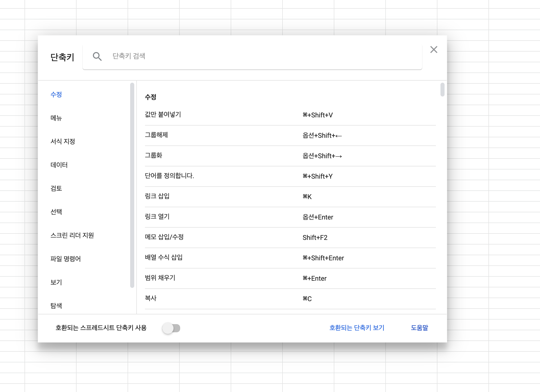This screenshot has height=392, width=540.
Task: Switch to the 보기 category
Action: [x=56, y=282]
